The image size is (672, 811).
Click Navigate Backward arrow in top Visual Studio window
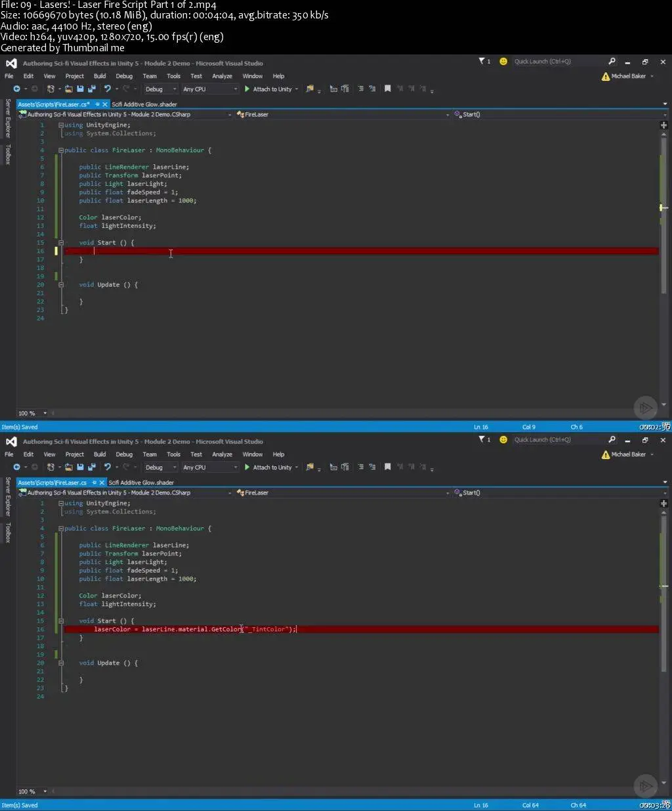coord(16,89)
